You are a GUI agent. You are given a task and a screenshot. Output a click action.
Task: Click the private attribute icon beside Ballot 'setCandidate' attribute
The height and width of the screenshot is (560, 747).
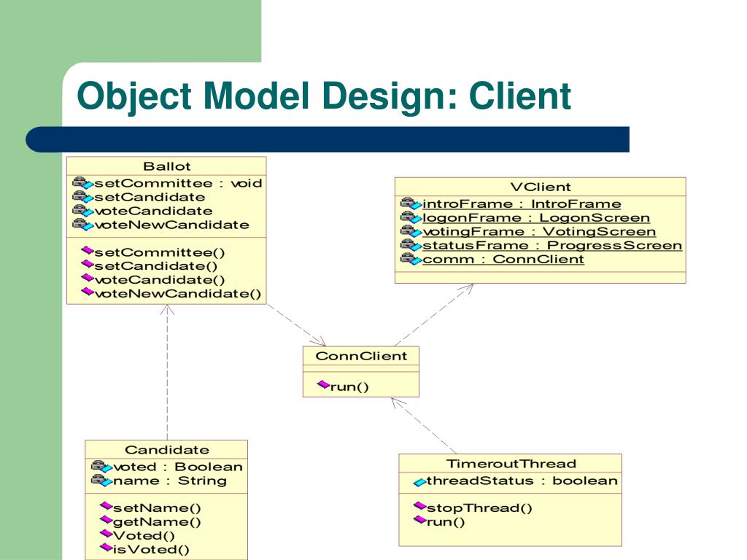pos(83,197)
